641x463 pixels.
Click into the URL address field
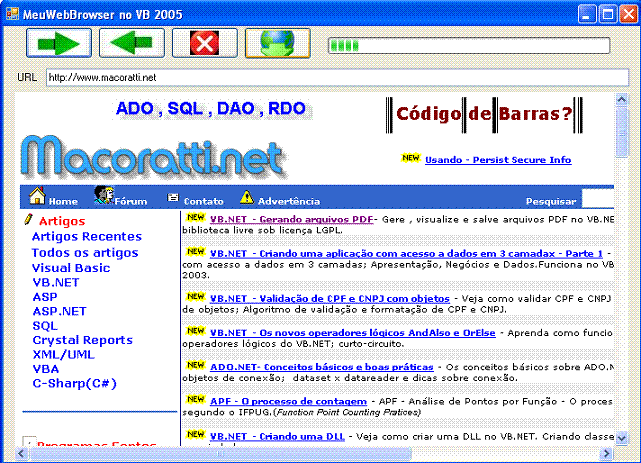337,78
